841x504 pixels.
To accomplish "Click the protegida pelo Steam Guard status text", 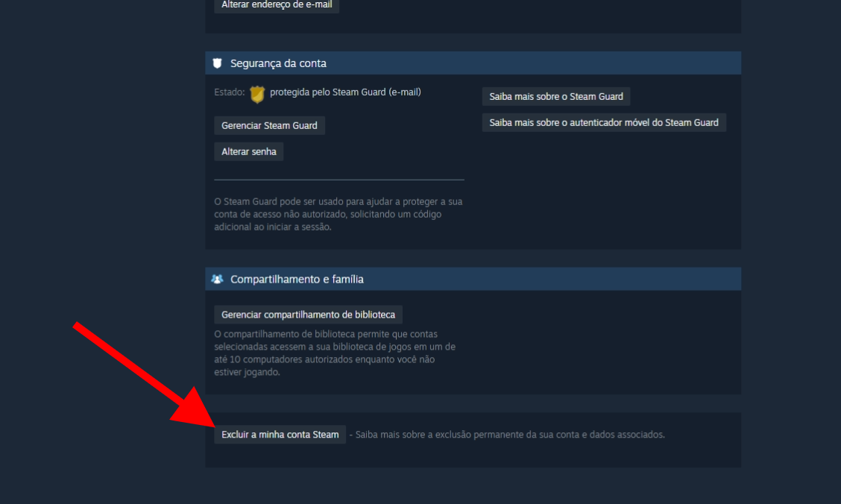I will [345, 92].
